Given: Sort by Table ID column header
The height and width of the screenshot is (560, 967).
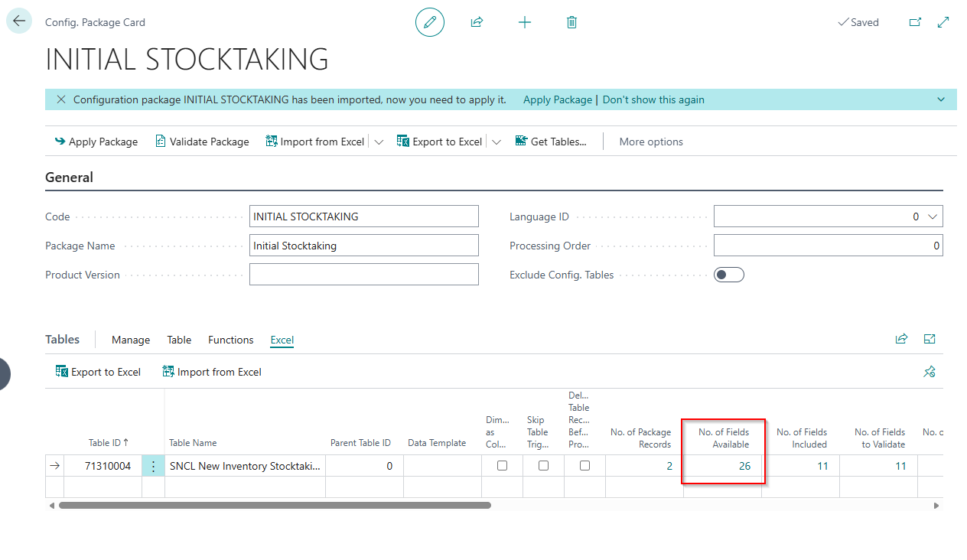Looking at the screenshot, I should (109, 442).
